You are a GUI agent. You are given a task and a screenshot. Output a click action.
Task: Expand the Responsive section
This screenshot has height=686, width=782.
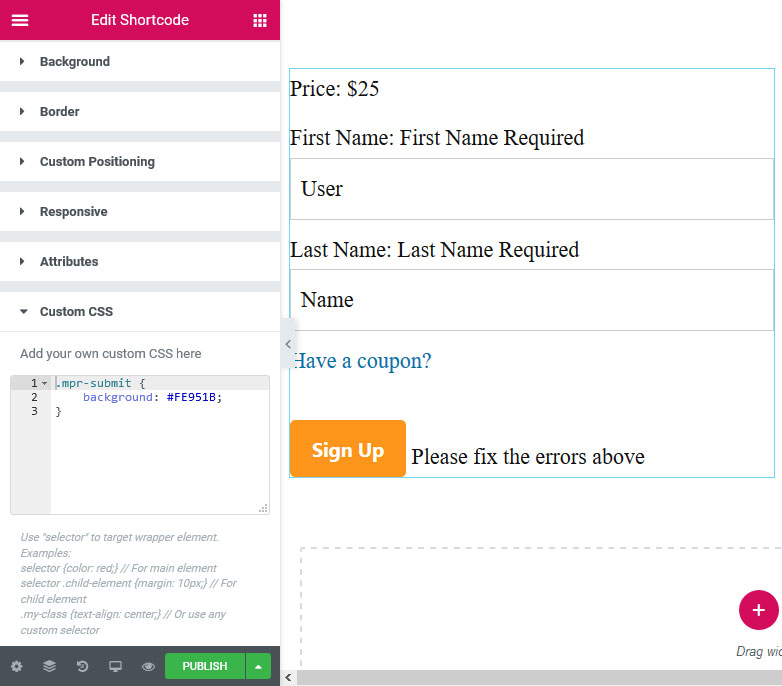pyautogui.click(x=73, y=212)
